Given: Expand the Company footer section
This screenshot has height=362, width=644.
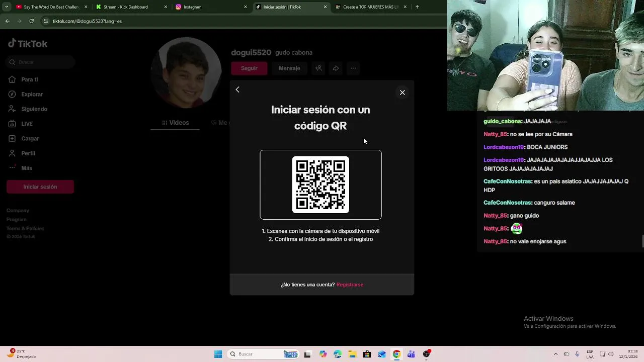Looking at the screenshot, I should (18, 211).
